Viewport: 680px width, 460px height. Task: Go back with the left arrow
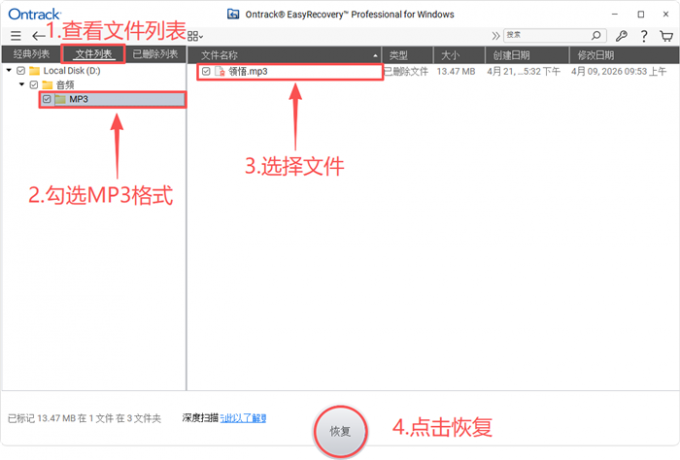pyautogui.click(x=38, y=36)
